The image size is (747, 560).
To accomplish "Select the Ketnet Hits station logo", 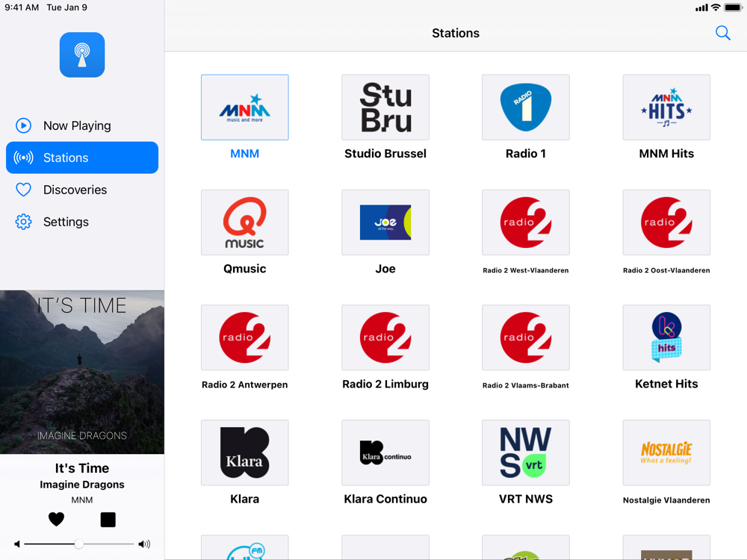I will [666, 337].
